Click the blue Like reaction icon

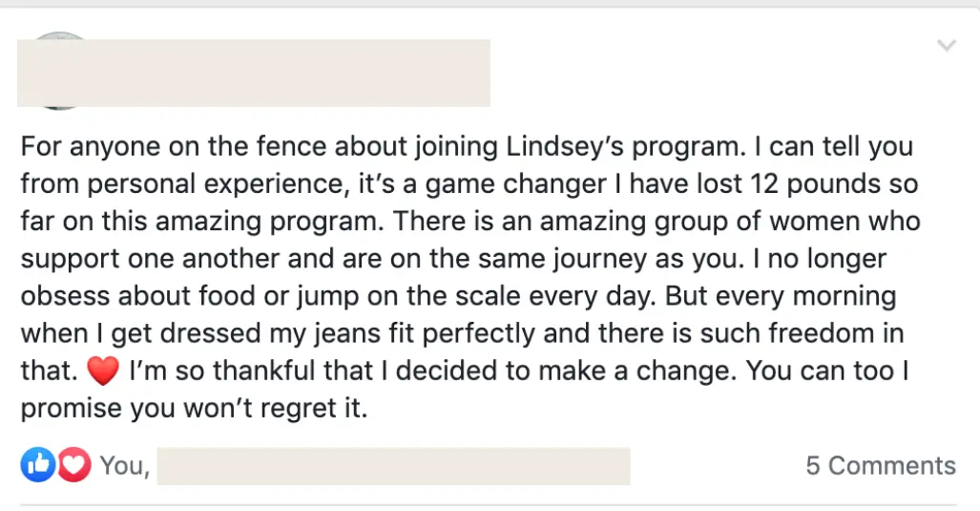click(38, 465)
